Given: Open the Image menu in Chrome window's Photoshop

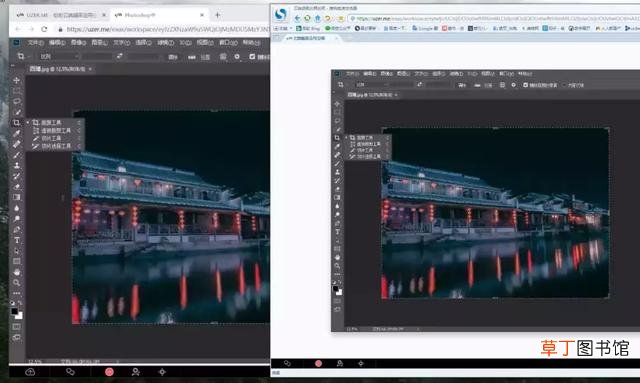Looking at the screenshot, I should click(78, 42).
